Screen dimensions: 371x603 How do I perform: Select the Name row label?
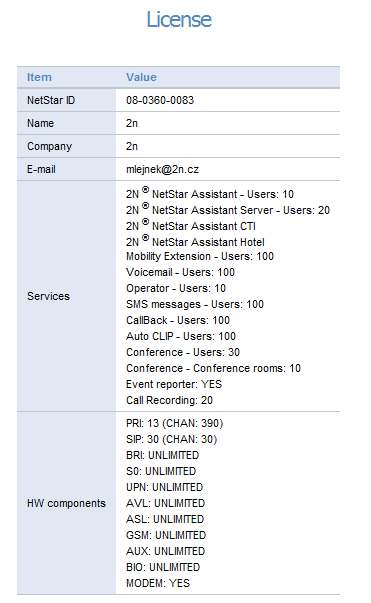[40, 123]
